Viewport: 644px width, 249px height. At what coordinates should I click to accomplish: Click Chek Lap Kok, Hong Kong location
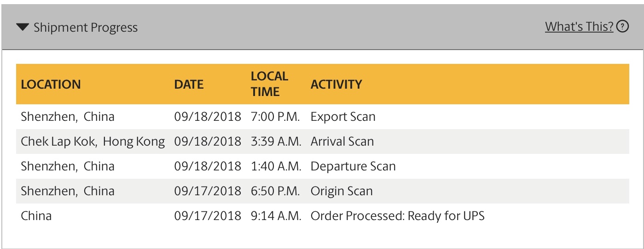tap(93, 141)
